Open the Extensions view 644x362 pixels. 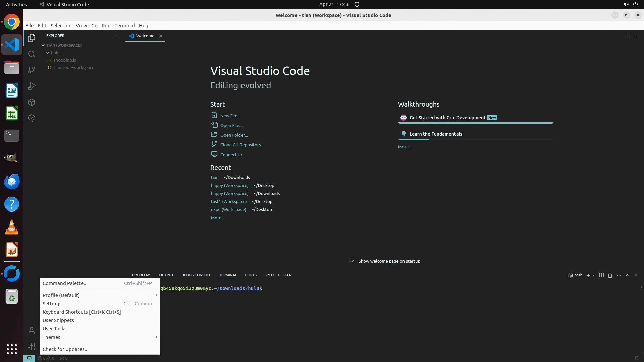click(32, 102)
